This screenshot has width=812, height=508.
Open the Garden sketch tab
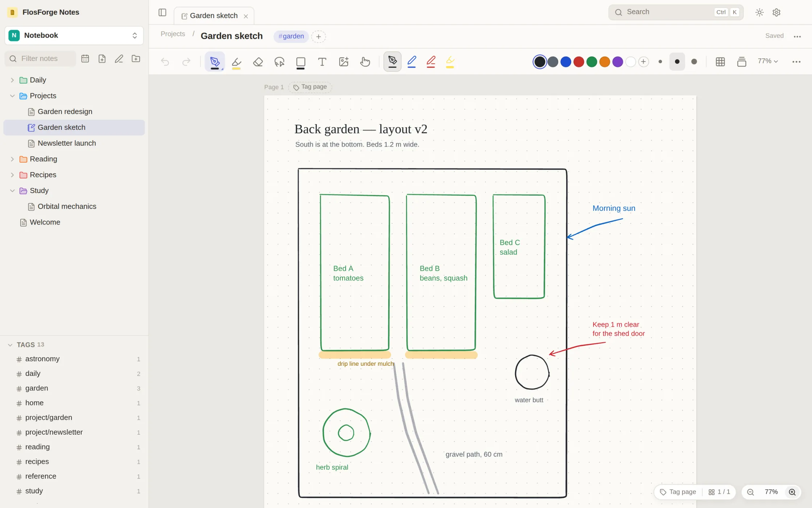[x=214, y=16]
